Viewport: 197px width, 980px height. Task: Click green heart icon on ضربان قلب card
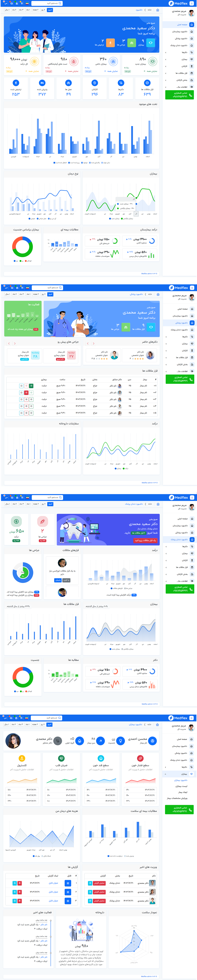pos(62,758)
